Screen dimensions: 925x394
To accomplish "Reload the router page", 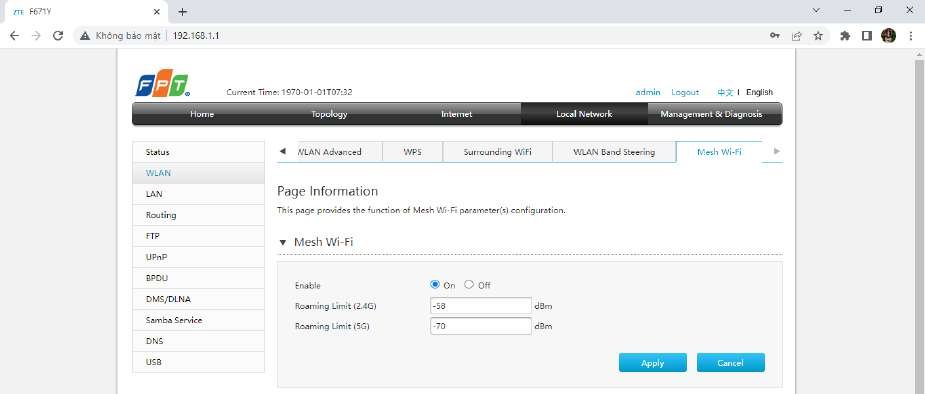I will click(x=58, y=36).
